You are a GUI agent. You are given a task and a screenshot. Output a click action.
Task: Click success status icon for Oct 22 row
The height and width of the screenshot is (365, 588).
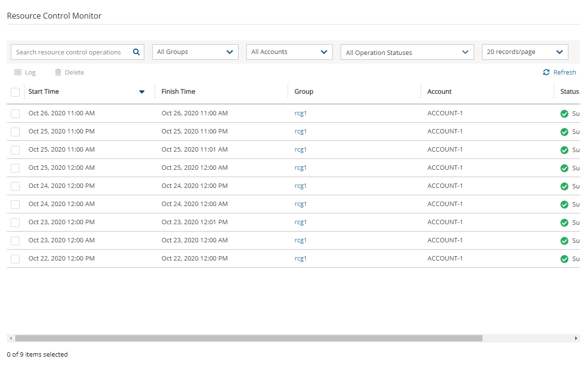564,259
